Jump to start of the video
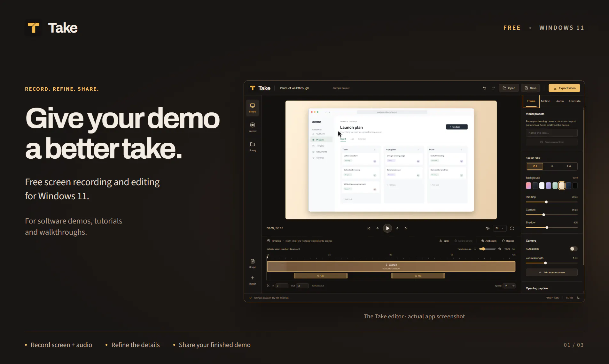This screenshot has width=609, height=364. pos(369,228)
